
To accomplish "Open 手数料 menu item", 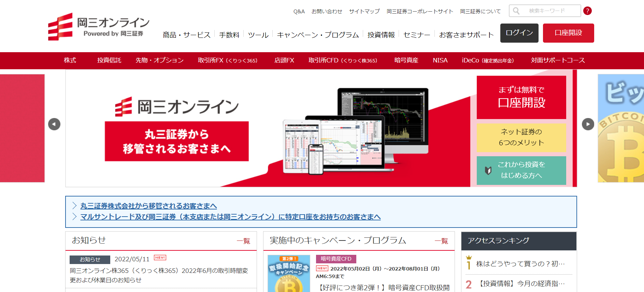I will pyautogui.click(x=229, y=35).
